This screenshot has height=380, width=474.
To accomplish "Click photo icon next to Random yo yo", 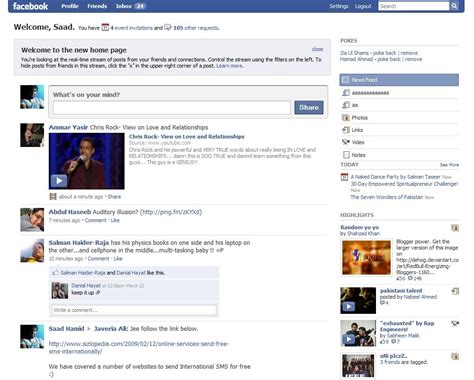I will (455, 228).
